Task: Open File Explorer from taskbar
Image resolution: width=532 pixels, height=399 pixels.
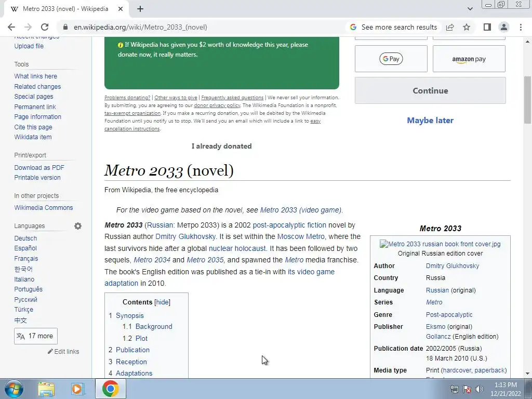Action: pos(46,389)
